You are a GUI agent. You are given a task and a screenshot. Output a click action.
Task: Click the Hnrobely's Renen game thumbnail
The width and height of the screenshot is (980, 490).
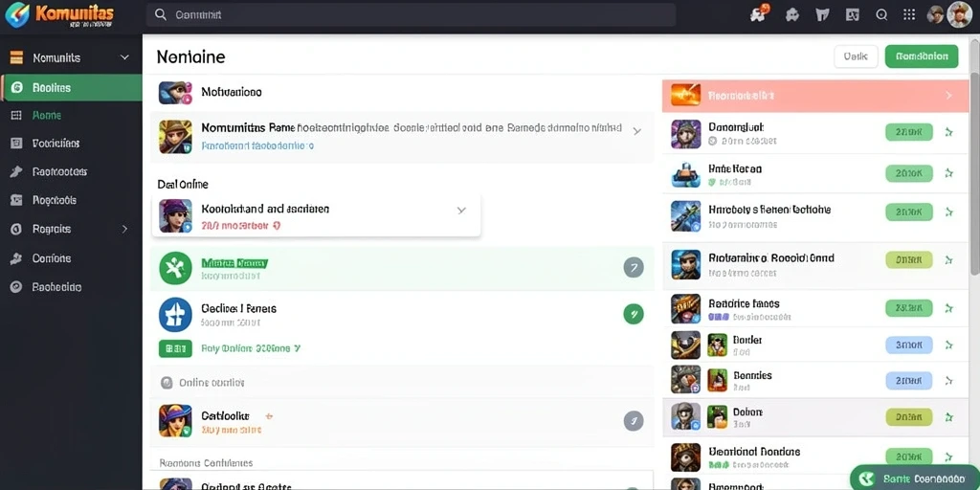pos(685,215)
